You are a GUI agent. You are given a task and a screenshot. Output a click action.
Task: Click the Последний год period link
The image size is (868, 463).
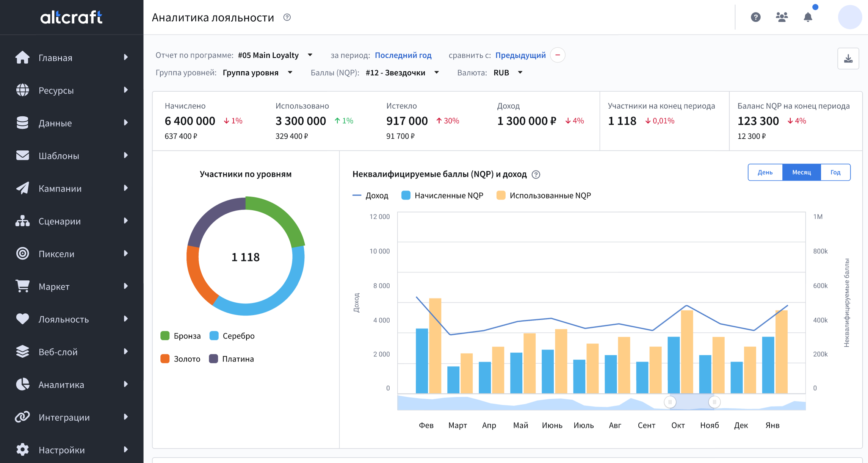(403, 55)
